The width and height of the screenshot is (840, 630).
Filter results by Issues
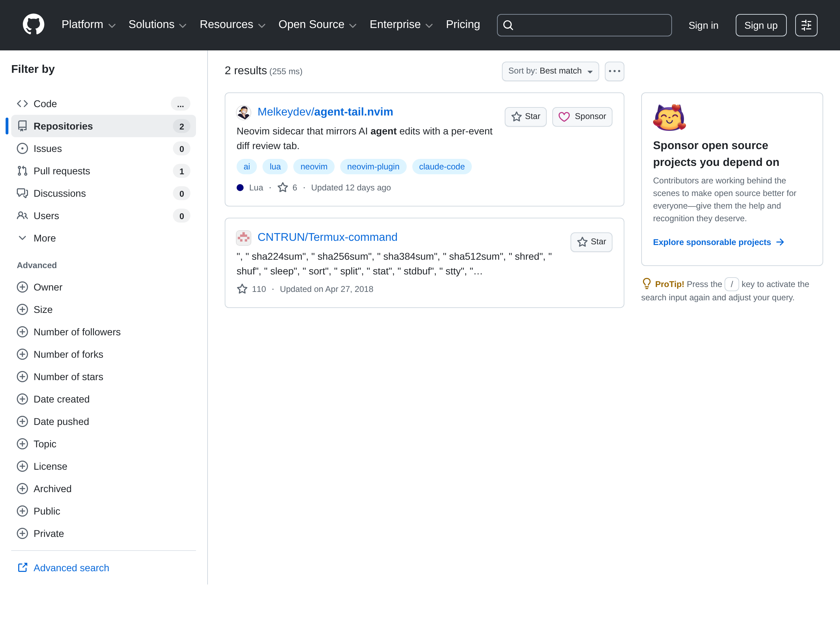[103, 148]
